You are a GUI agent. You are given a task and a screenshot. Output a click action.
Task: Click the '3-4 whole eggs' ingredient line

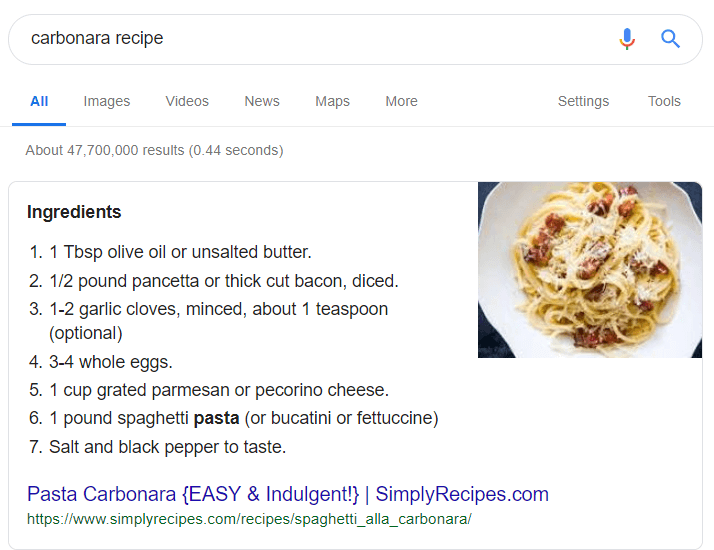[x=111, y=362]
